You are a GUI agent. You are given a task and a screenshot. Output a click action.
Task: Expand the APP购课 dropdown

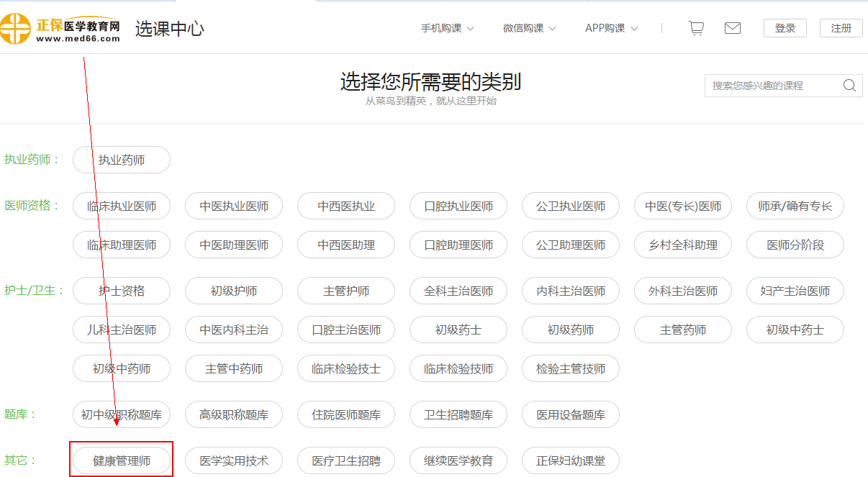tap(611, 29)
